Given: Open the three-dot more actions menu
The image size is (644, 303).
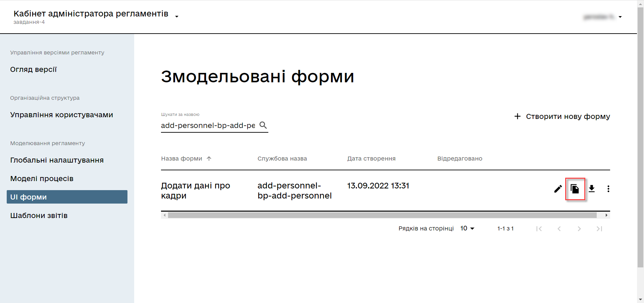Looking at the screenshot, I should click(608, 189).
